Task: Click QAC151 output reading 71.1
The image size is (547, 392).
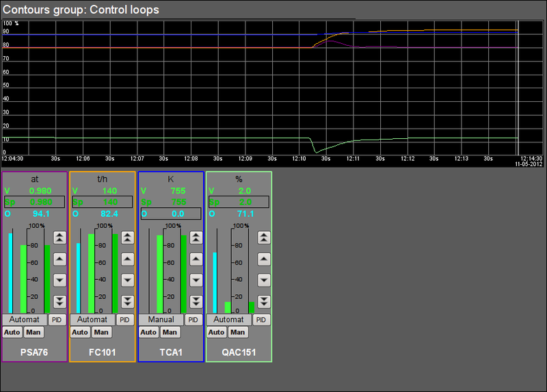Action: 245,213
